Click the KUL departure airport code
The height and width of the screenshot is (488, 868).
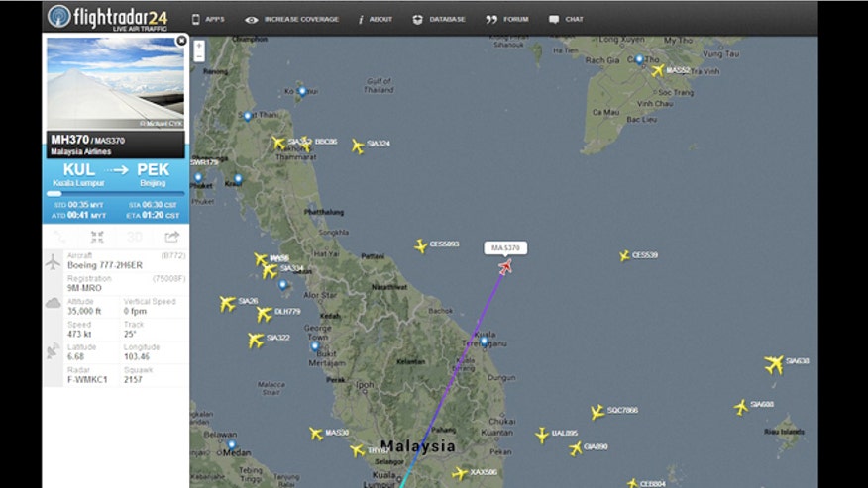point(79,169)
